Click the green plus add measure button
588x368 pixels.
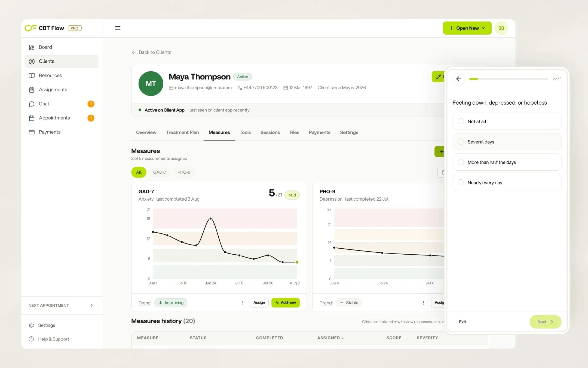pos(439,152)
